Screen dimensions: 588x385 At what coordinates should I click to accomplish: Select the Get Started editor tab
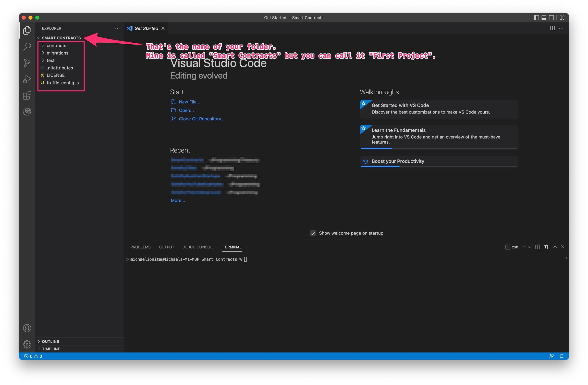146,28
